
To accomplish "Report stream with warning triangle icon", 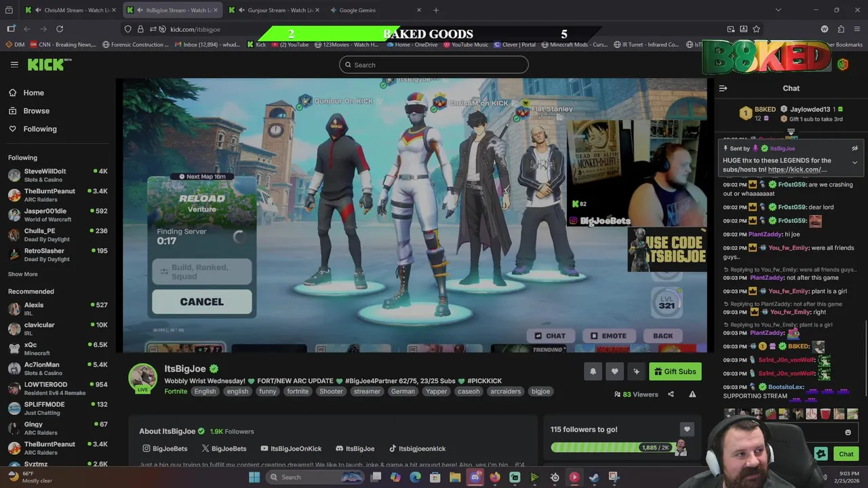I will [692, 394].
